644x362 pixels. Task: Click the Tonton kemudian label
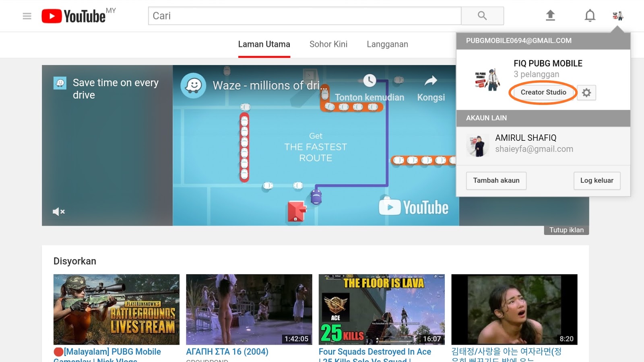[x=369, y=97]
